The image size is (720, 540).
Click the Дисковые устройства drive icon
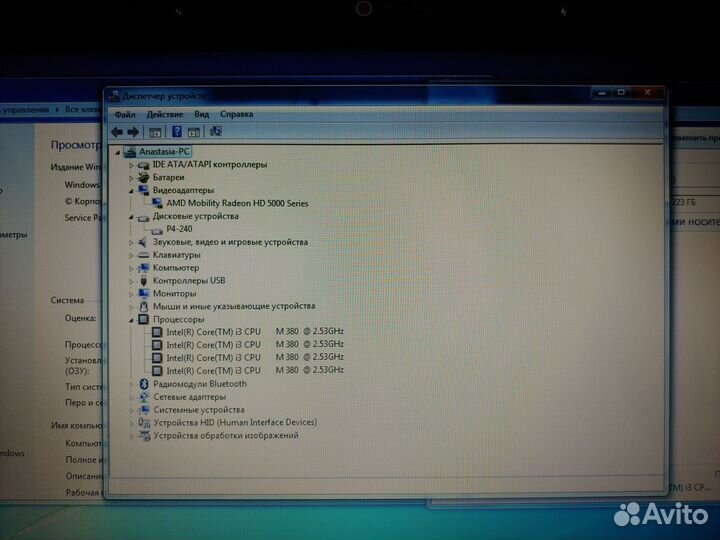click(144, 217)
